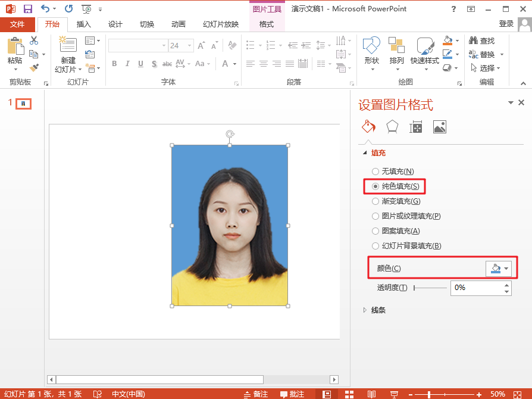This screenshot has height=399, width=532.
Task: Click the 透明度 transparency slider
Action: point(430,288)
